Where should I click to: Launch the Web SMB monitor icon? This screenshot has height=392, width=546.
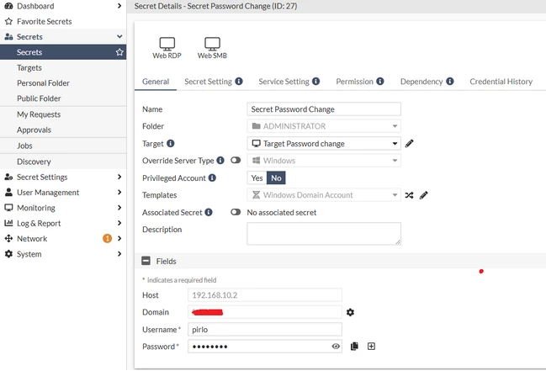click(x=212, y=44)
